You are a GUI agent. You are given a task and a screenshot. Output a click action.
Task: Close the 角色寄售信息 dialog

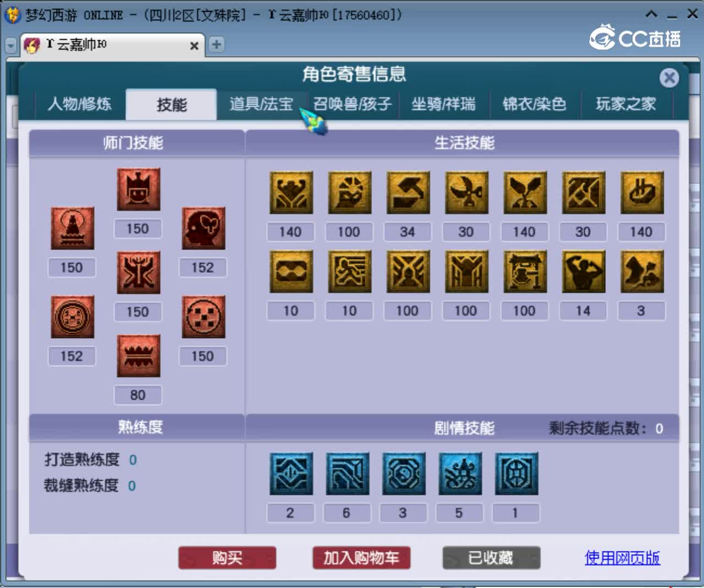click(x=669, y=78)
